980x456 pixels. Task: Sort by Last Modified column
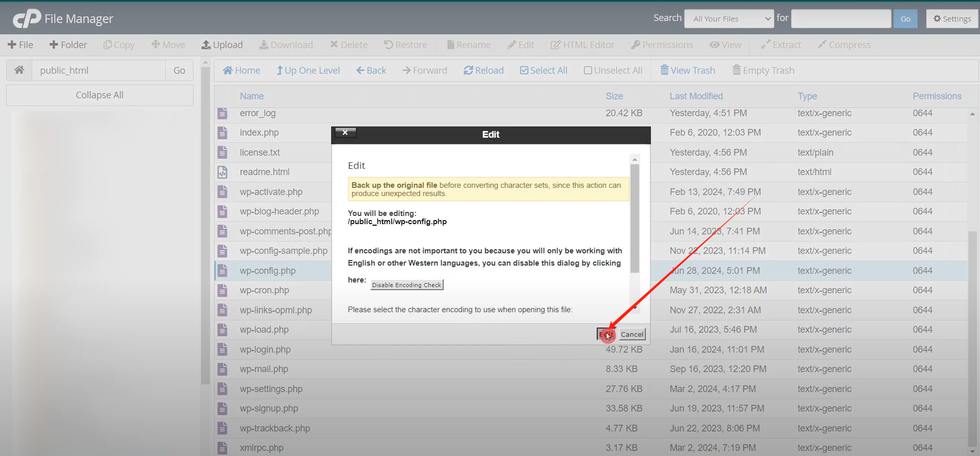[x=696, y=96]
